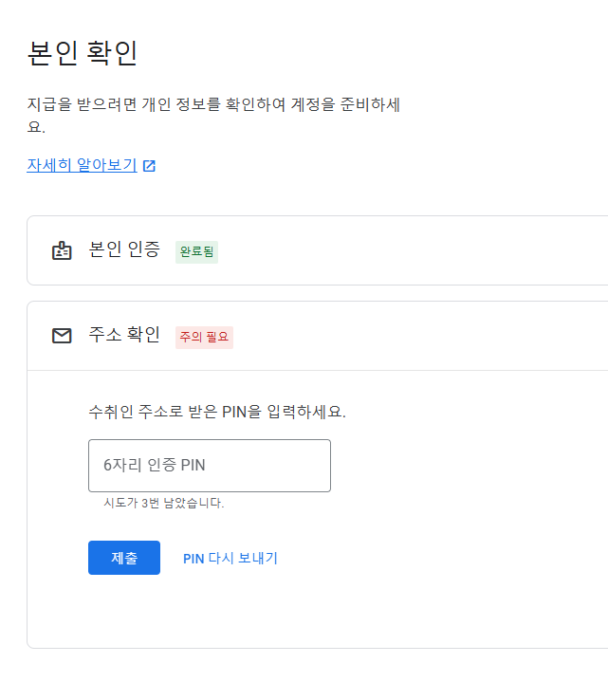The image size is (608, 700).
Task: Collapse the 주소 확인 section header row
Action: coord(318,336)
